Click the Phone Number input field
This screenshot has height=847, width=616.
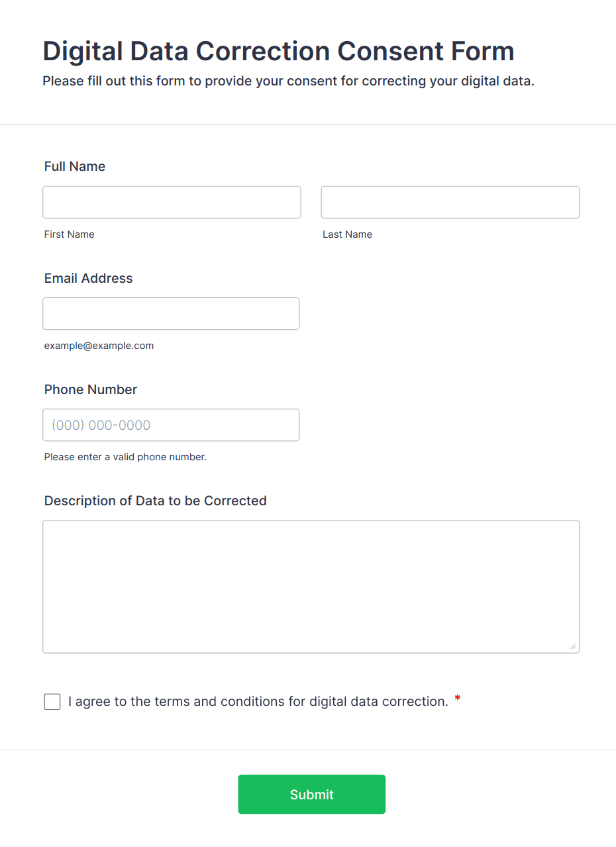coord(171,424)
